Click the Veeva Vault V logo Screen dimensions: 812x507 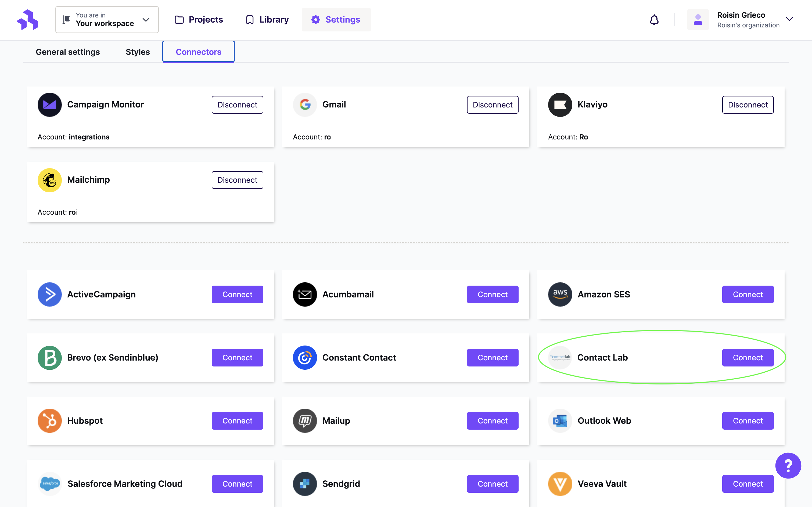560,484
